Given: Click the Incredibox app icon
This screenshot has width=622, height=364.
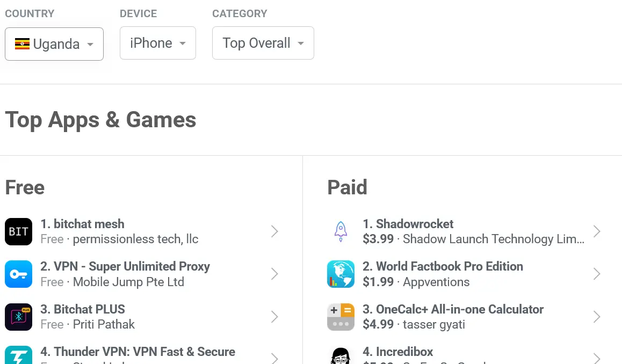Looking at the screenshot, I should (x=341, y=356).
